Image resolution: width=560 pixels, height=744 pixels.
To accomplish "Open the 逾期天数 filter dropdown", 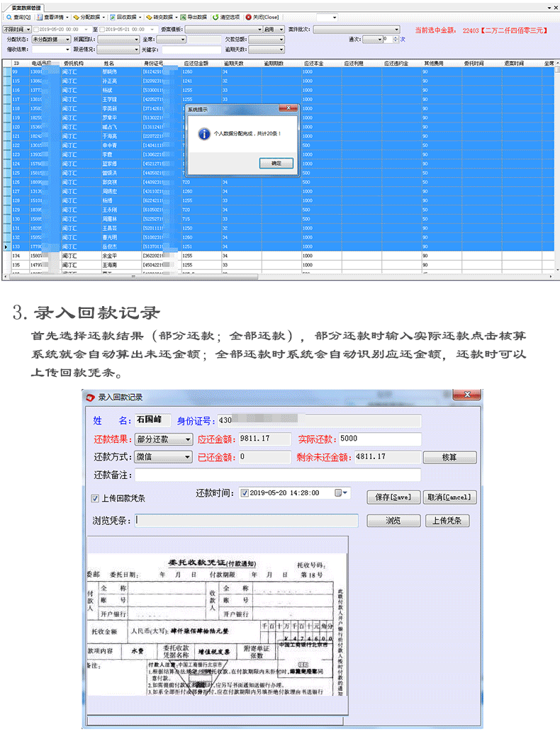I will point(267,50).
